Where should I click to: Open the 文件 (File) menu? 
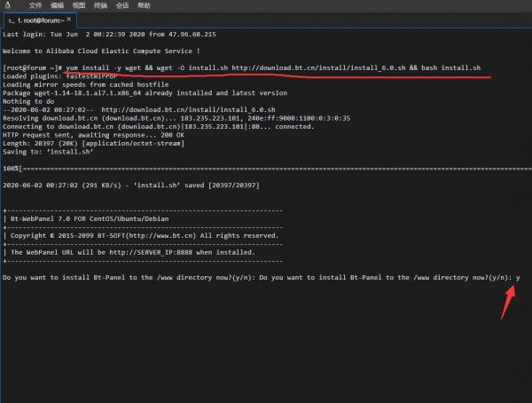click(35, 5)
